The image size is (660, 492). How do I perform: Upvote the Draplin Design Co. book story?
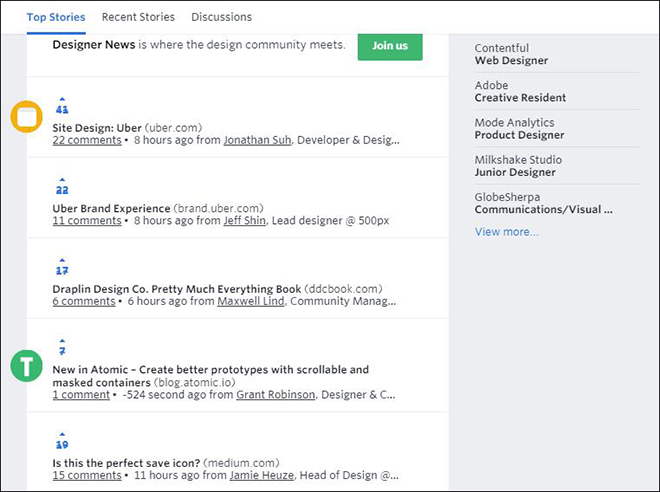coord(62,260)
